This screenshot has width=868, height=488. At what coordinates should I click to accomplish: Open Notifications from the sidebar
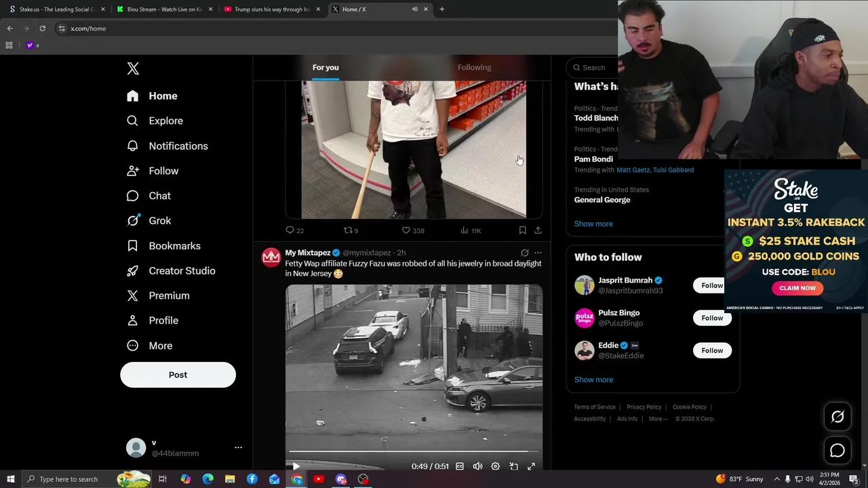pyautogui.click(x=167, y=146)
